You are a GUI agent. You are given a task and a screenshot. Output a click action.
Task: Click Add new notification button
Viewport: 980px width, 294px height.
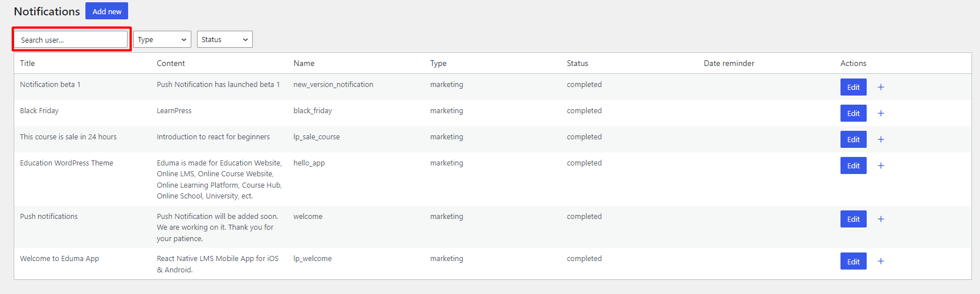click(x=106, y=11)
